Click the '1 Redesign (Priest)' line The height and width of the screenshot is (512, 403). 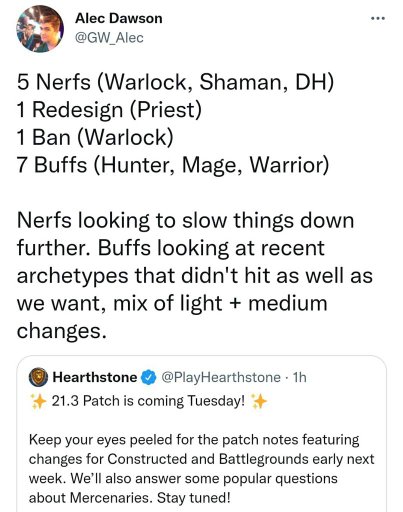tap(109, 110)
